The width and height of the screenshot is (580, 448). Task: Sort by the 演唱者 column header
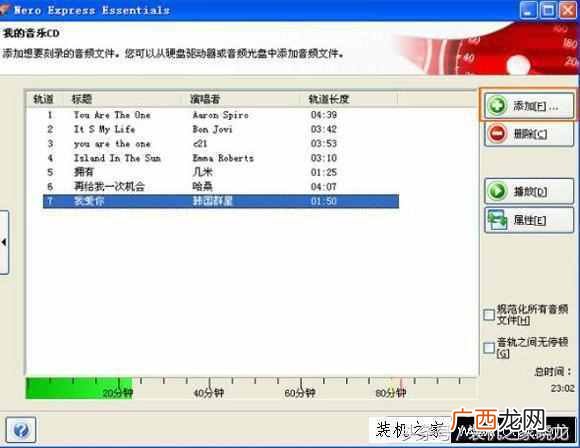pos(205,99)
